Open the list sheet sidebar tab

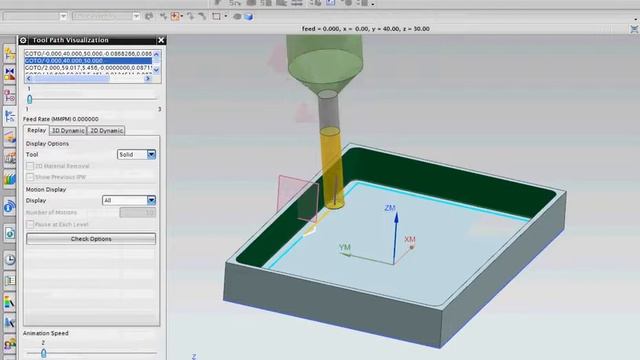coord(9,280)
